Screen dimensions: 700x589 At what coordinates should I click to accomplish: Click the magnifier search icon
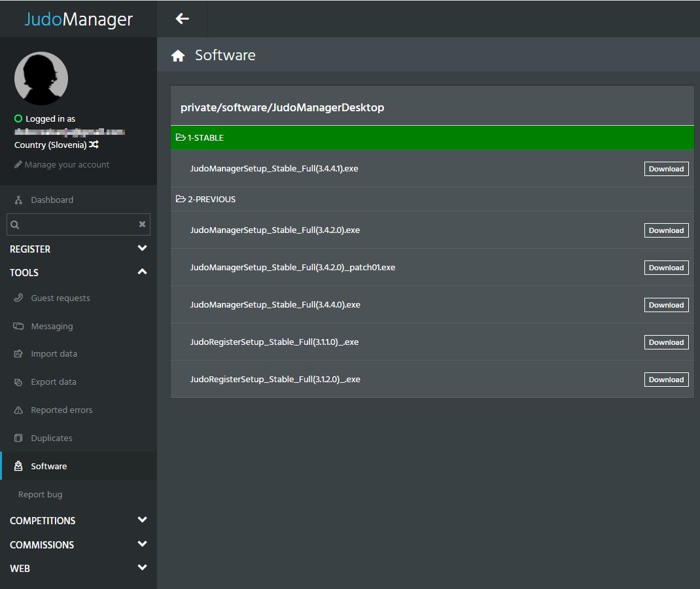[15, 224]
